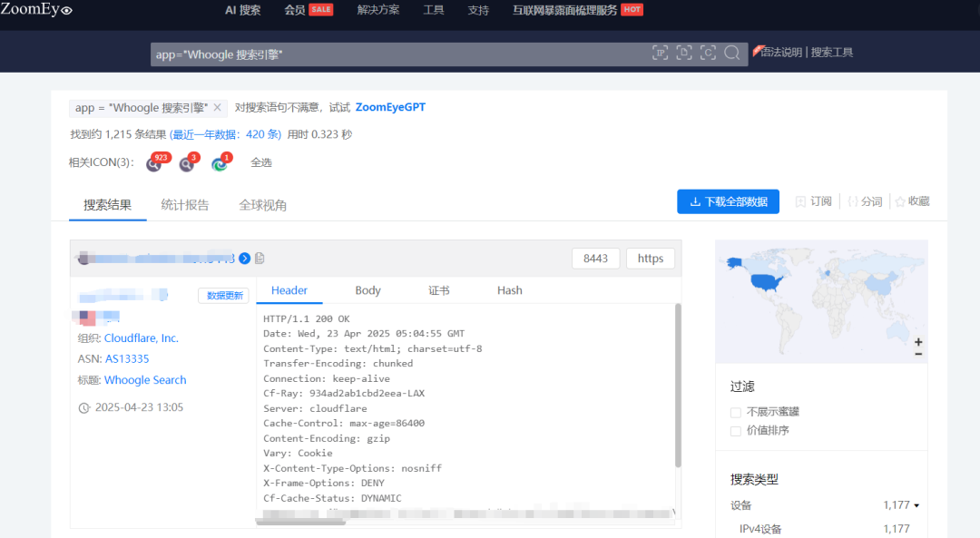Click 最近一年数据: 420 条 link
The image size is (980, 538).
(x=225, y=134)
